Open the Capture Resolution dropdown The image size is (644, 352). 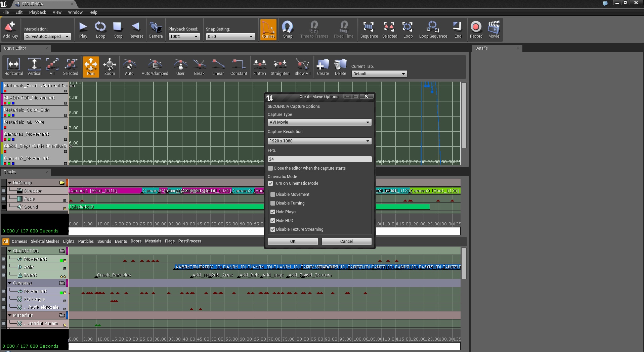(x=319, y=141)
